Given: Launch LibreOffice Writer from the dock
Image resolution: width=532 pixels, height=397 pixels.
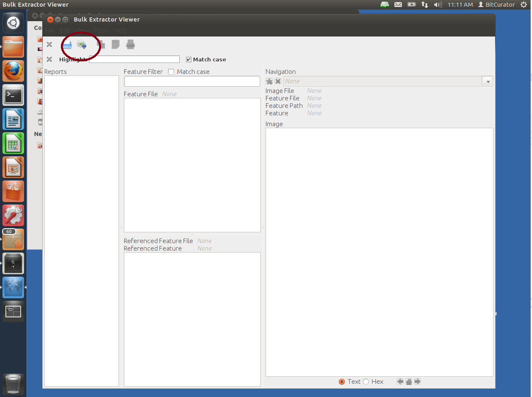Looking at the screenshot, I should tap(13, 119).
